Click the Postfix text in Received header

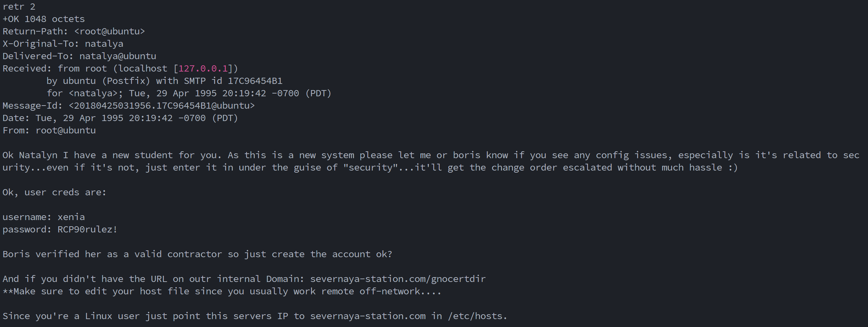pyautogui.click(x=126, y=81)
